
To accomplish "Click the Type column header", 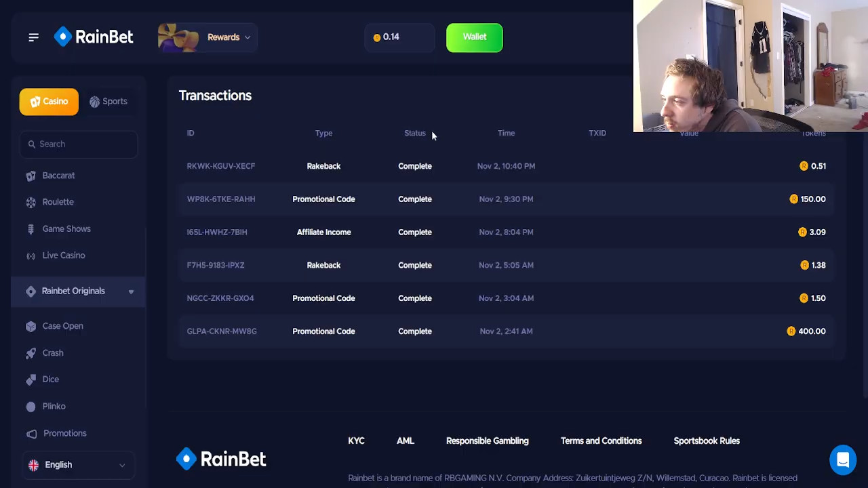I will [323, 134].
